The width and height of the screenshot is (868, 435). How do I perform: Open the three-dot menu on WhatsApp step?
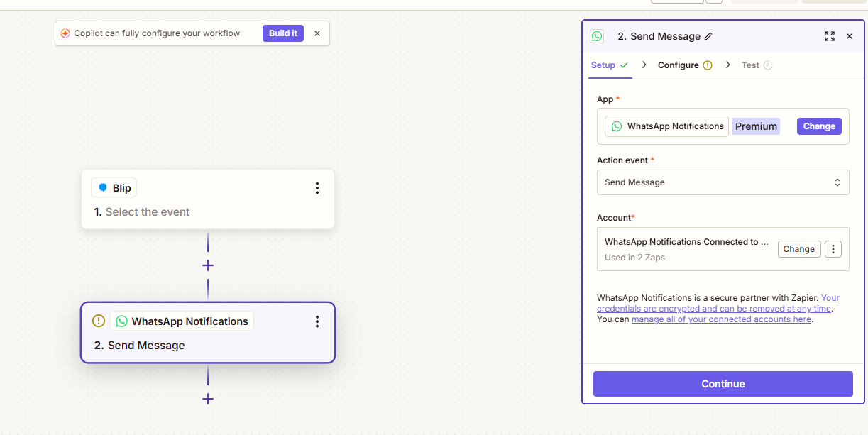click(x=317, y=321)
